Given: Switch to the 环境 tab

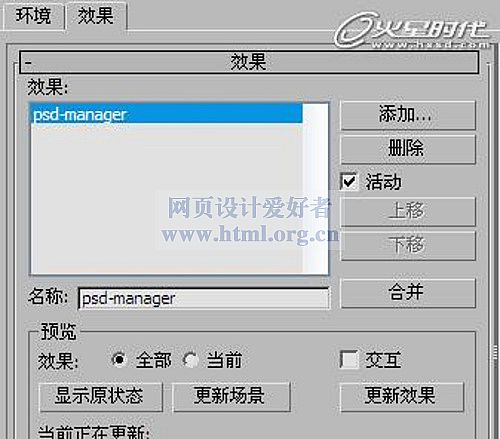Looking at the screenshot, I should [33, 16].
